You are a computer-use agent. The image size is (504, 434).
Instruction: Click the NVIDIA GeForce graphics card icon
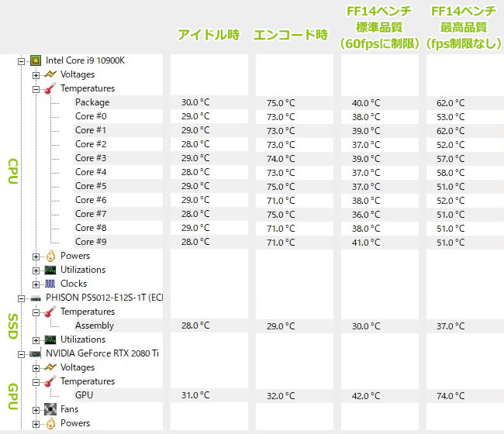(x=36, y=354)
